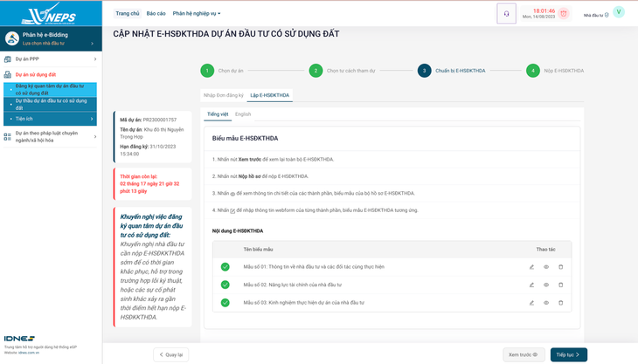
Task: View details of Mẫu số 03 via eye icon
Action: coord(546,303)
